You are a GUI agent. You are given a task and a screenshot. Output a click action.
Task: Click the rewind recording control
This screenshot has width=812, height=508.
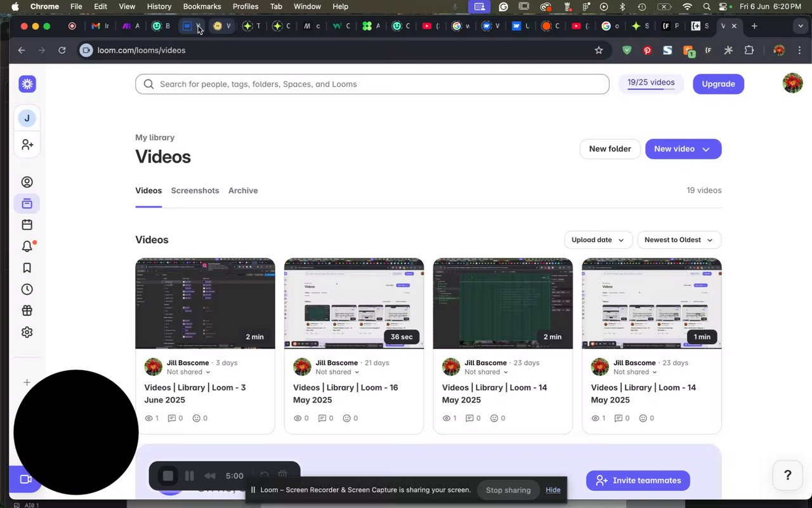(210, 476)
